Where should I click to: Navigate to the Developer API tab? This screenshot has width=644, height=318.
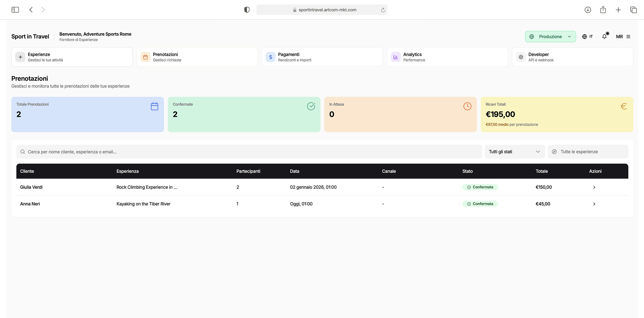pos(572,57)
